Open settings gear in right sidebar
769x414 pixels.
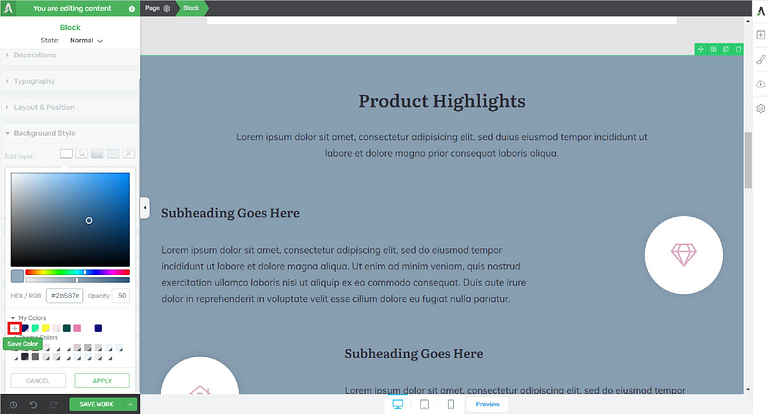click(x=760, y=108)
